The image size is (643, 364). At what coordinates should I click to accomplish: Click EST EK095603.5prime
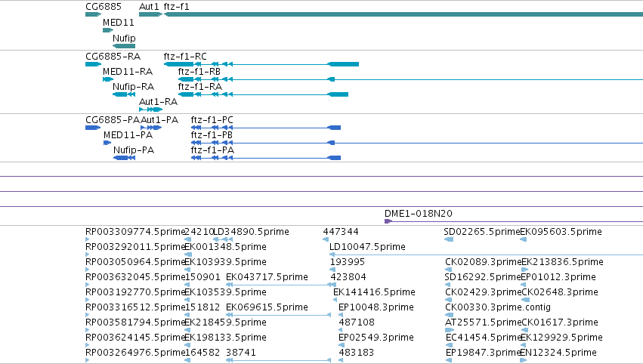pyautogui.click(x=561, y=232)
